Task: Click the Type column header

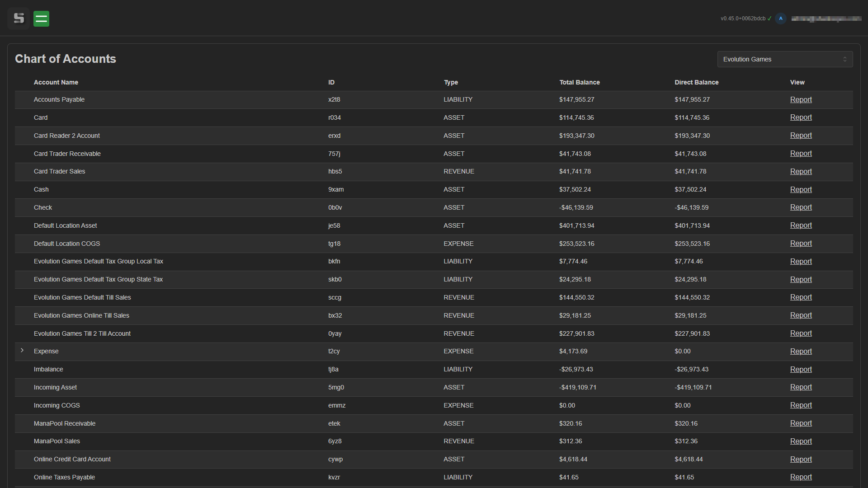Action: point(451,82)
